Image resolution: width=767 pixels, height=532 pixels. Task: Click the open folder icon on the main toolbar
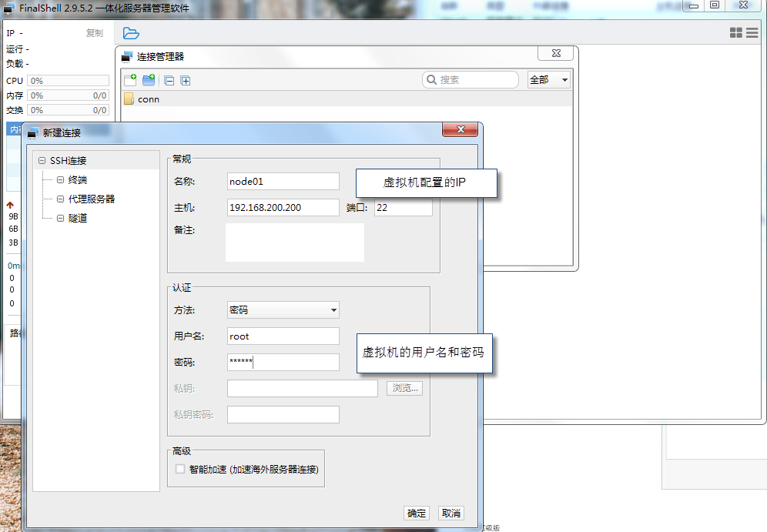pyautogui.click(x=130, y=33)
